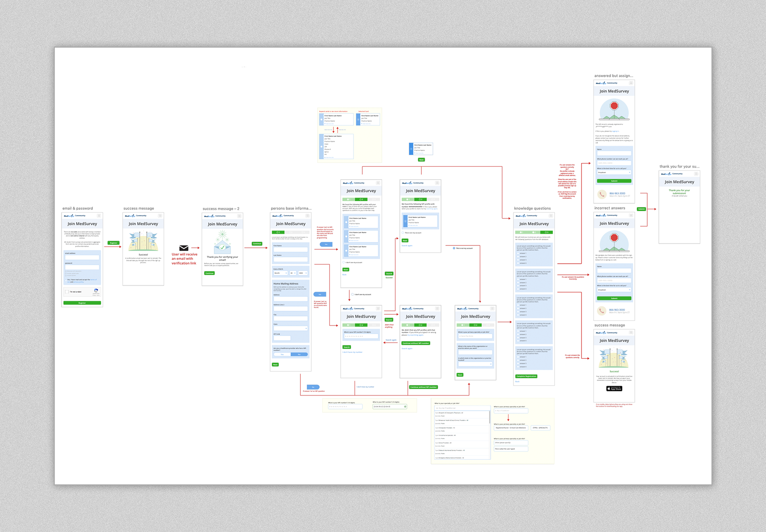Expand the State dropdown in mailing address

click(x=290, y=328)
